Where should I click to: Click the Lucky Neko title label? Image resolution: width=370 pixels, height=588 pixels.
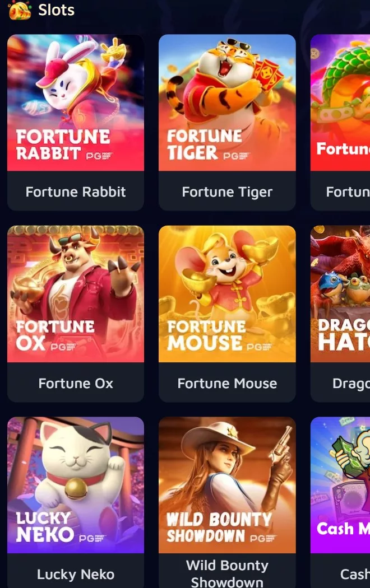coord(76,575)
